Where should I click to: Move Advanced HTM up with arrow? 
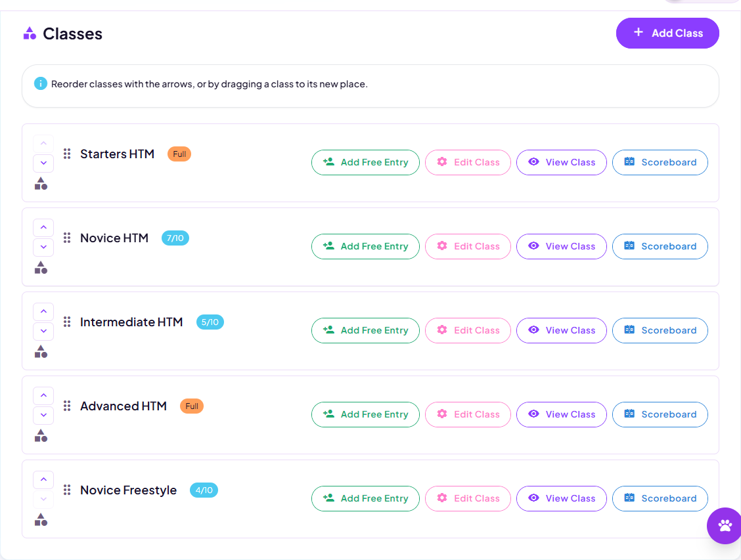[x=43, y=395]
